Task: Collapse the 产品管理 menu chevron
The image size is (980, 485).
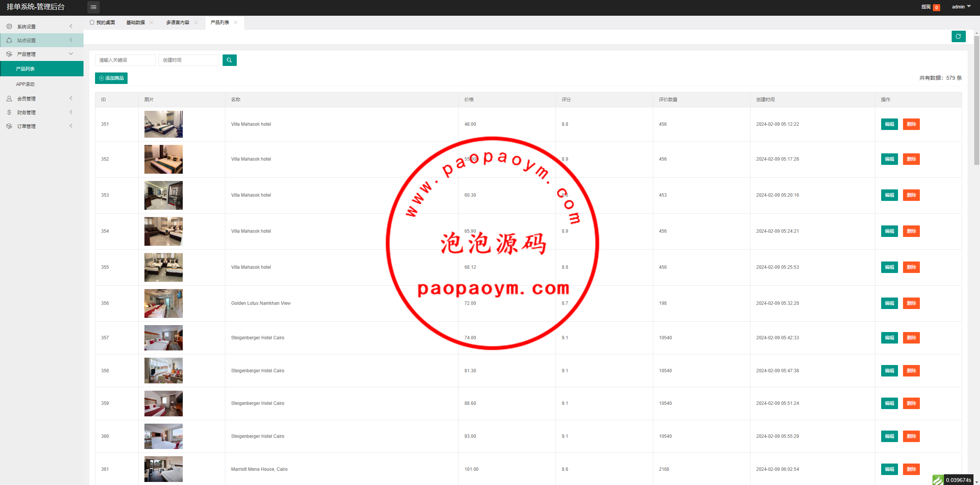Action: (x=71, y=54)
